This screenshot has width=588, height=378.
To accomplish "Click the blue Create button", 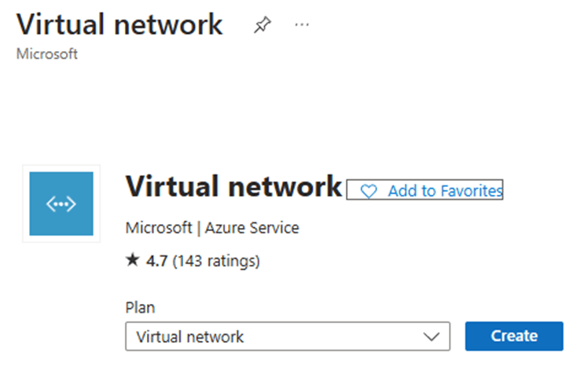I will point(514,336).
